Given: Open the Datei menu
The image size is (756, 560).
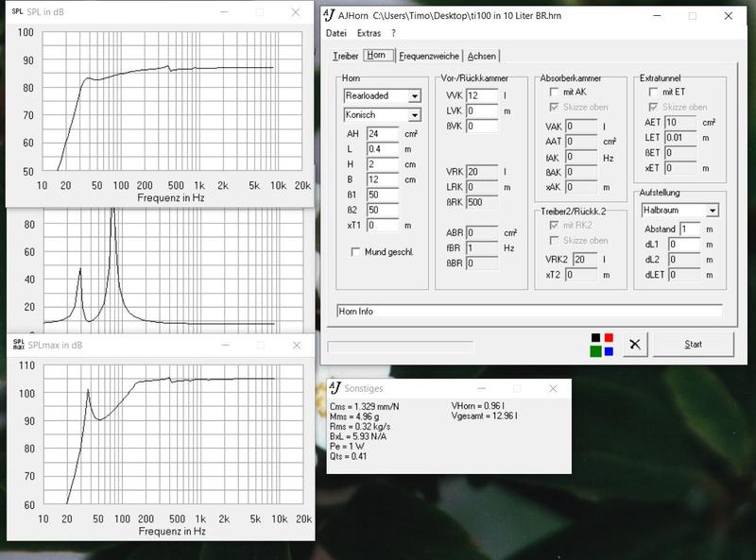Looking at the screenshot, I should tap(336, 33).
